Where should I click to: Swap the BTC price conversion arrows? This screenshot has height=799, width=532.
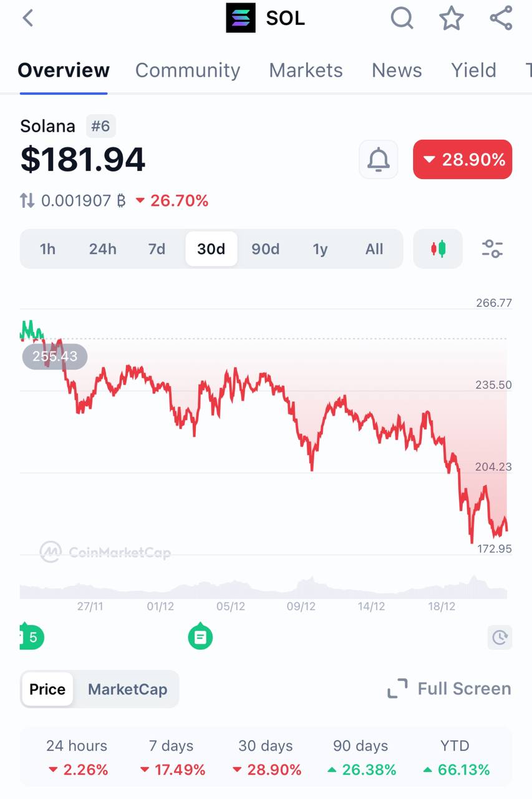coord(27,200)
